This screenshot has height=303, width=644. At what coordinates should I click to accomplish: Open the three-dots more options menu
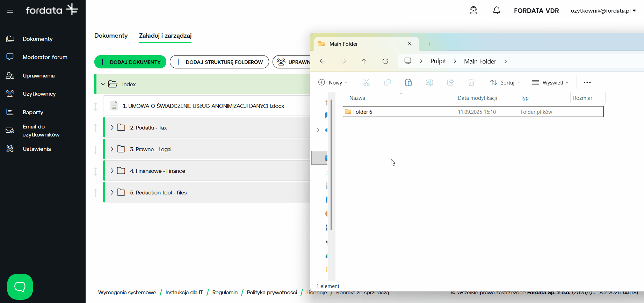[587, 83]
